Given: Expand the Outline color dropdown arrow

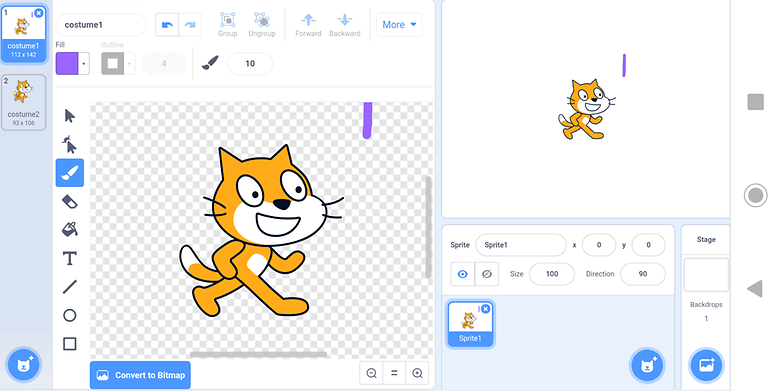Looking at the screenshot, I should coord(130,64).
